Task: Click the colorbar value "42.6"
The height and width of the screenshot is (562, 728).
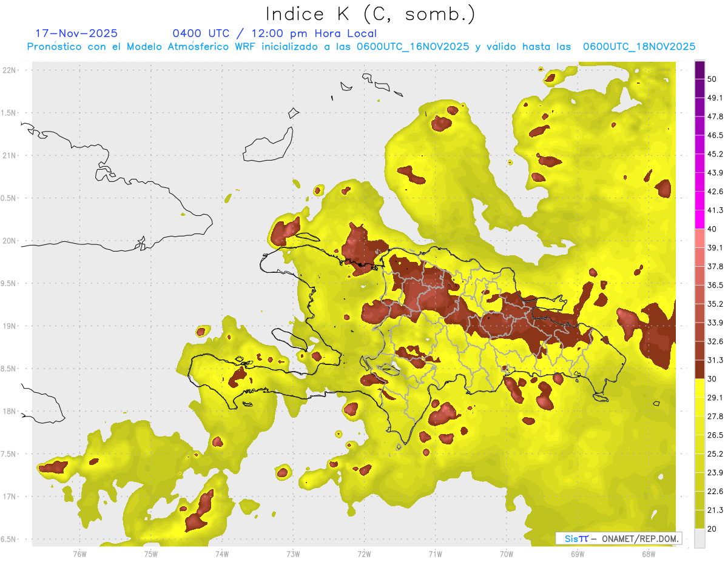Action: [715, 192]
